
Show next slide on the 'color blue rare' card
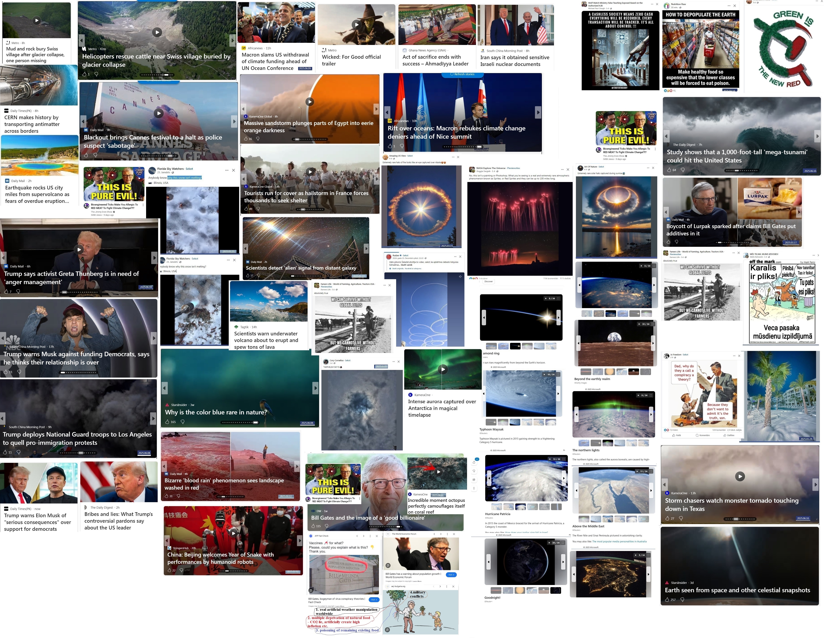click(316, 388)
